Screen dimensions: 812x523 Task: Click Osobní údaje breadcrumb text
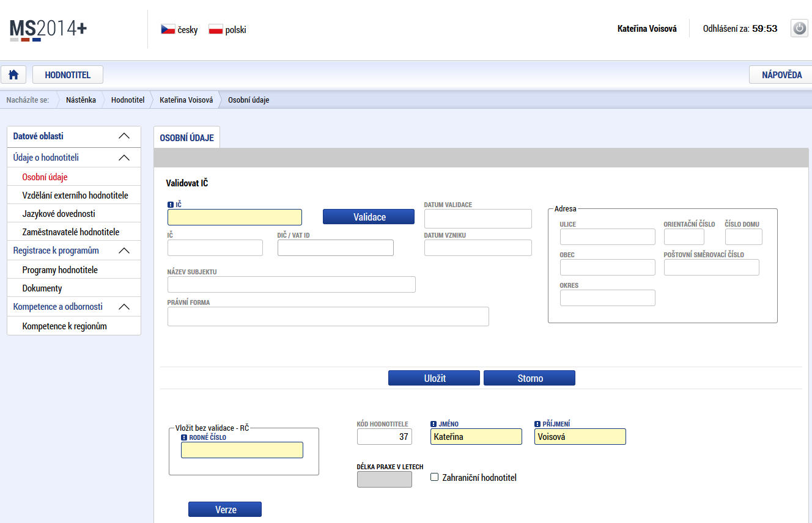point(248,100)
